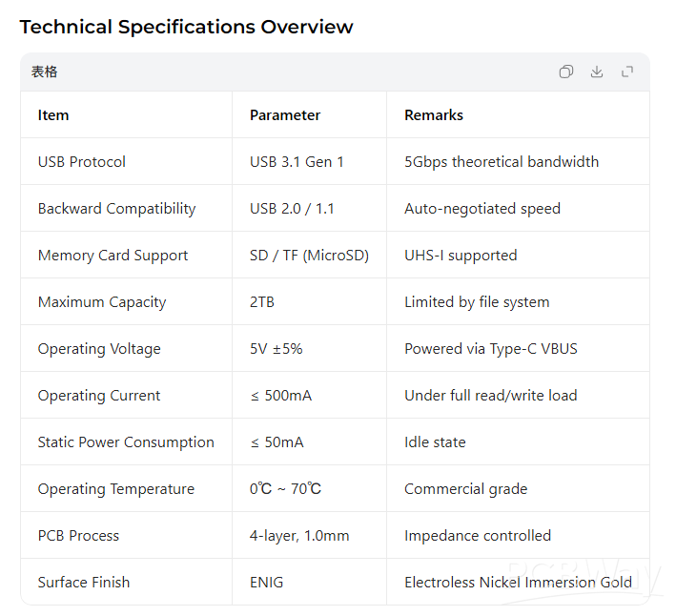Select the 5V ±5% voltage cell
The width and height of the screenshot is (676, 616).
[x=277, y=349]
